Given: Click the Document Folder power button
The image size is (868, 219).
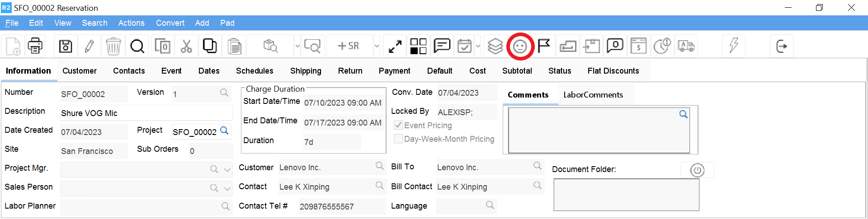Looking at the screenshot, I should [697, 170].
